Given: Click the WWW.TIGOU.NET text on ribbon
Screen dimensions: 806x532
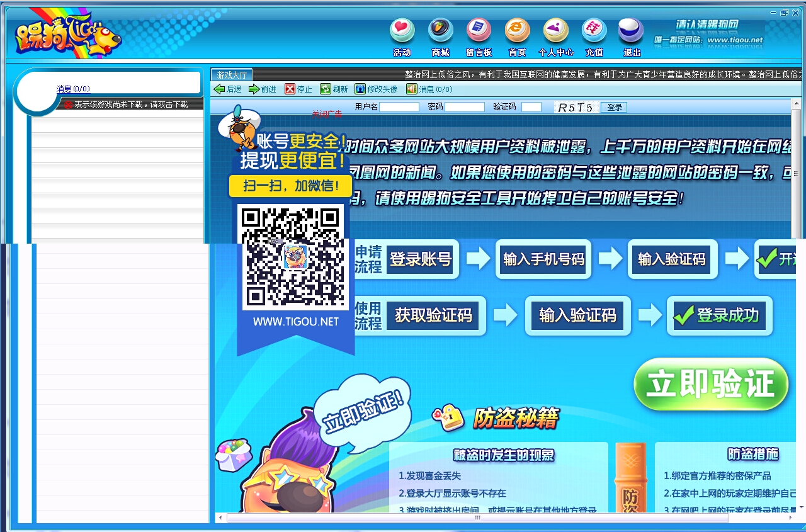Looking at the screenshot, I should (x=296, y=322).
